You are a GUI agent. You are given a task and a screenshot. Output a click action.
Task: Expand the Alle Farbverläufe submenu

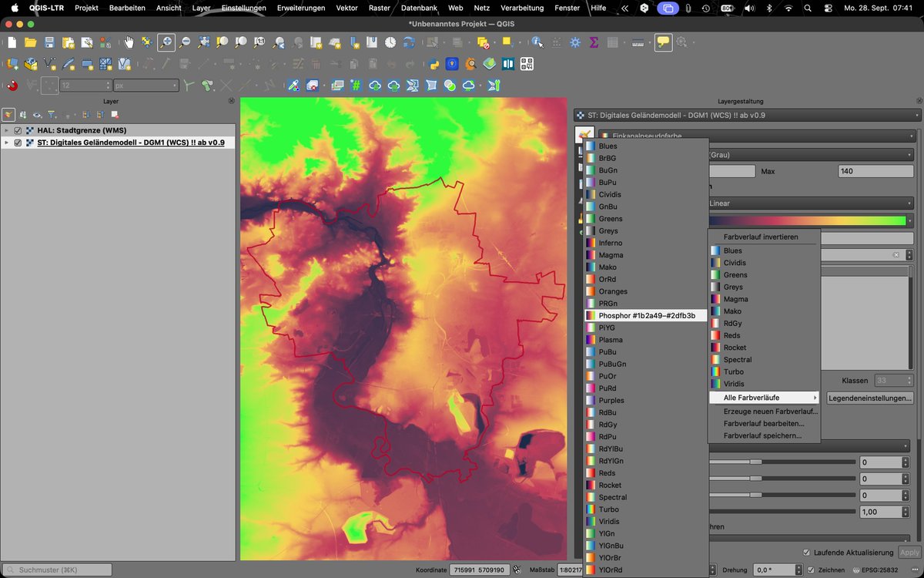click(764, 398)
